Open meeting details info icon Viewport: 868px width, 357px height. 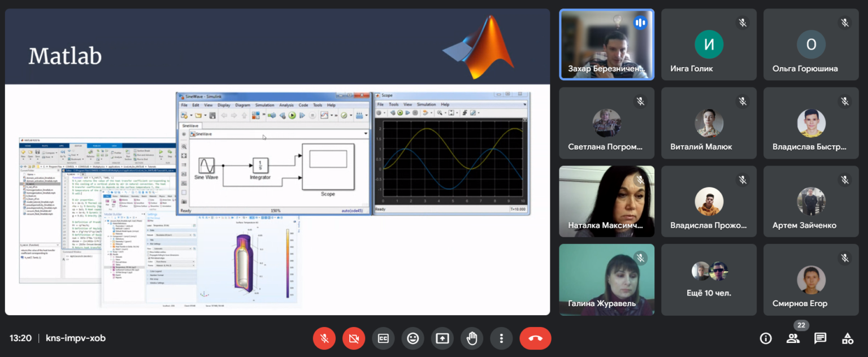coord(766,338)
